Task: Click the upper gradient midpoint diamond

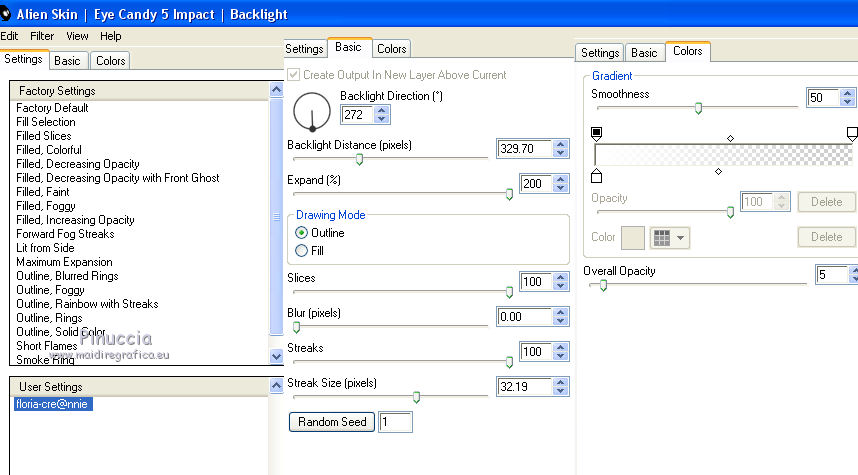Action: (x=730, y=138)
